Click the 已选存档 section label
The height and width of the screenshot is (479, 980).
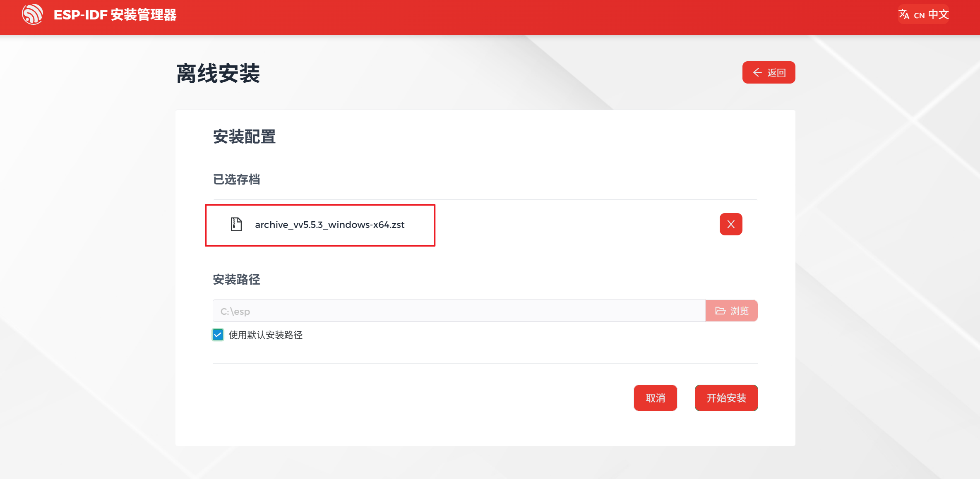(x=236, y=180)
